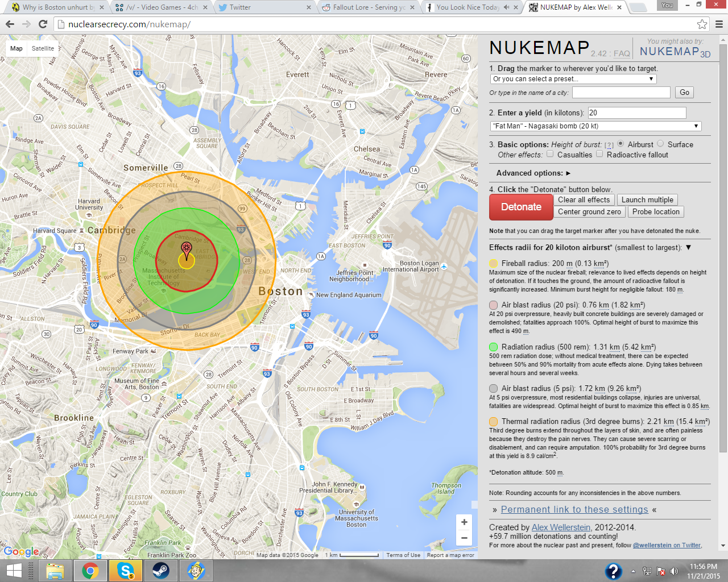Open the taskbar volume control
Image resolution: width=728 pixels, height=582 pixels.
(674, 571)
